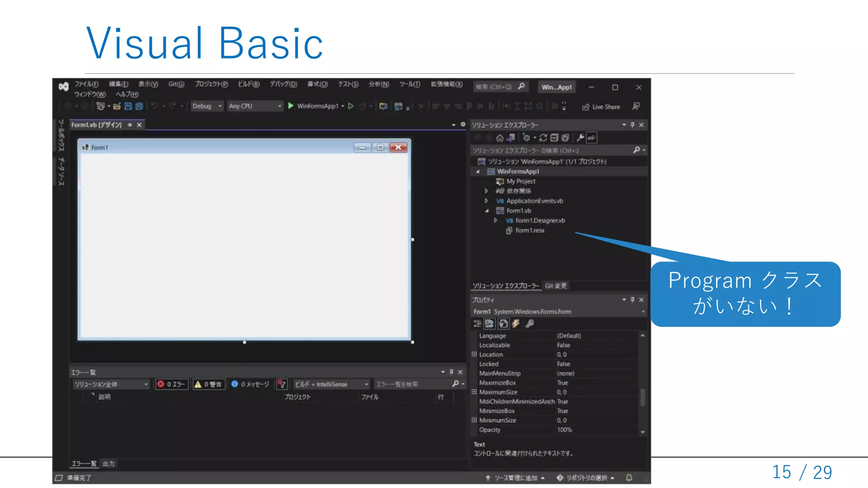Viewport: 868px width, 488px height.
Task: Click the New Project toolbar icon
Action: coord(100,106)
